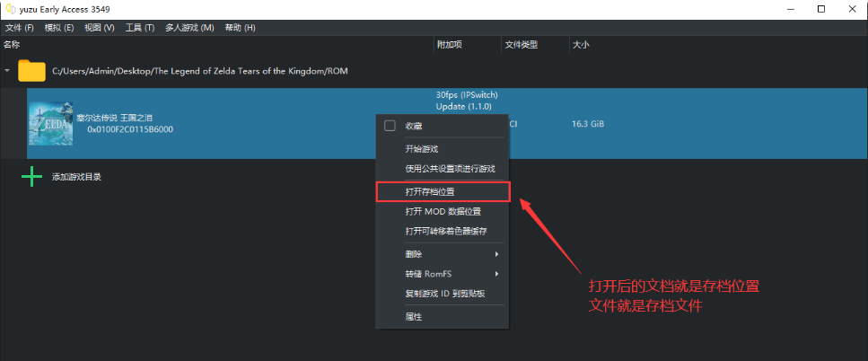Select 打开 MOD 数据位置 entry

[x=442, y=212]
